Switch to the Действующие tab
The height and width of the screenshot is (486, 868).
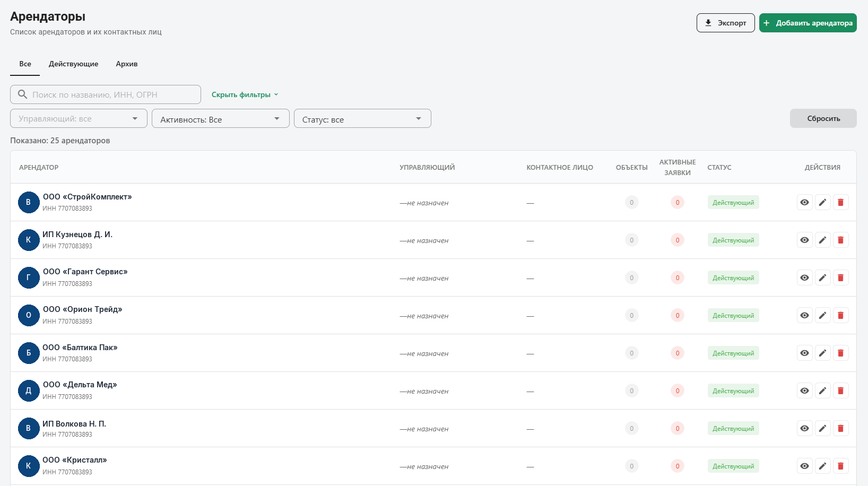tap(73, 64)
